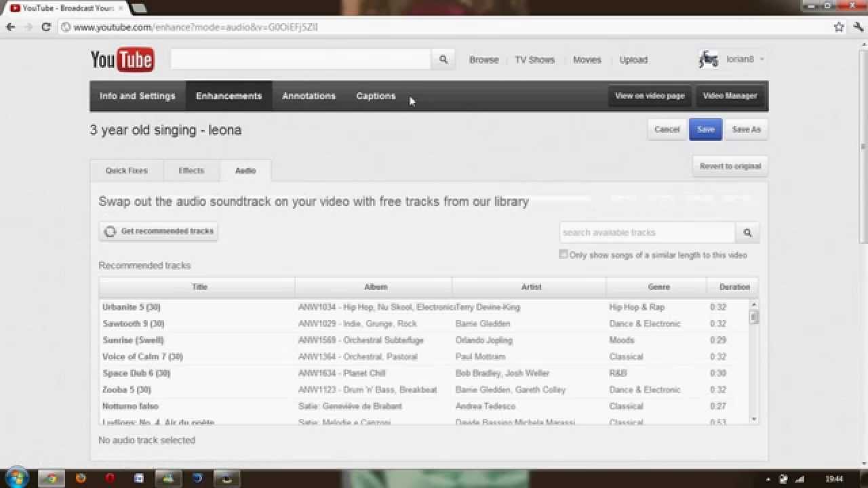
Task: Select the track Zooba 5 (30)
Action: 126,390
